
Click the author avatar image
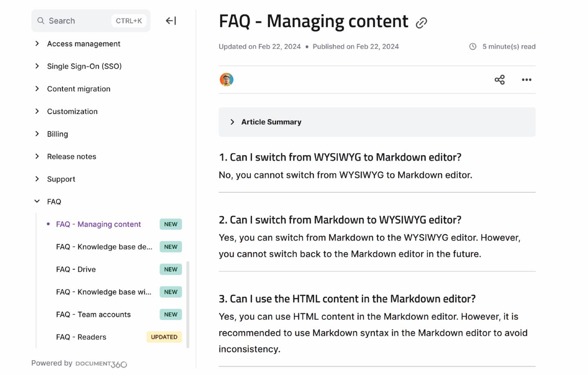227,80
